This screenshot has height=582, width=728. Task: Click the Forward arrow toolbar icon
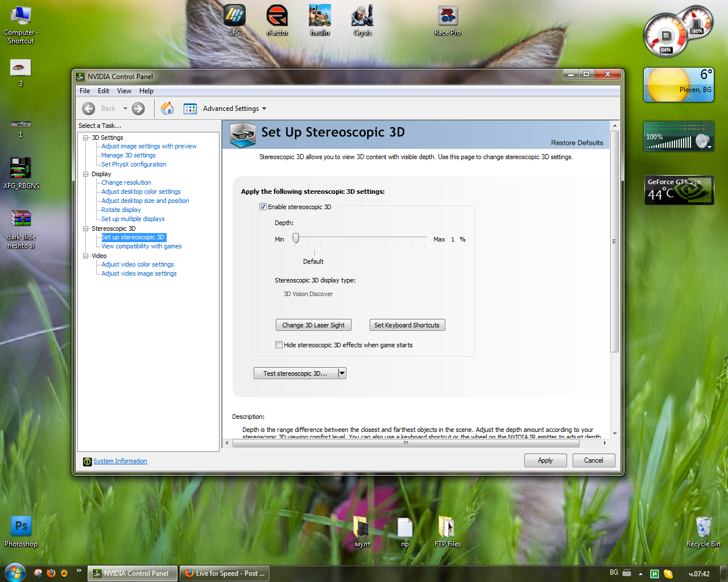(138, 109)
